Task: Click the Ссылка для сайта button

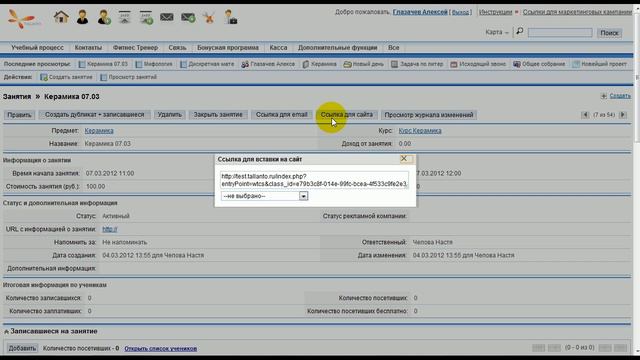Action: tap(347, 115)
